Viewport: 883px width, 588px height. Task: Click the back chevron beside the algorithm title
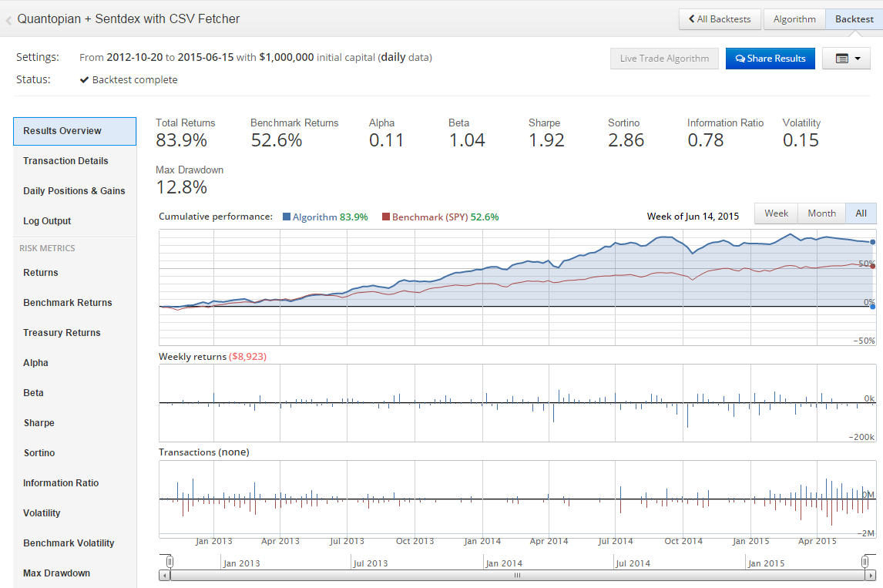click(x=8, y=20)
